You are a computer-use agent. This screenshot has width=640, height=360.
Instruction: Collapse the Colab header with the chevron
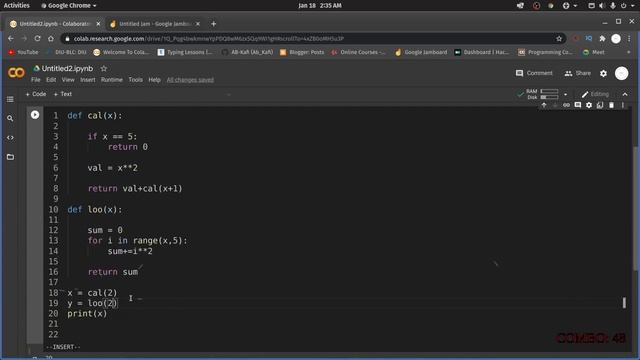point(625,94)
